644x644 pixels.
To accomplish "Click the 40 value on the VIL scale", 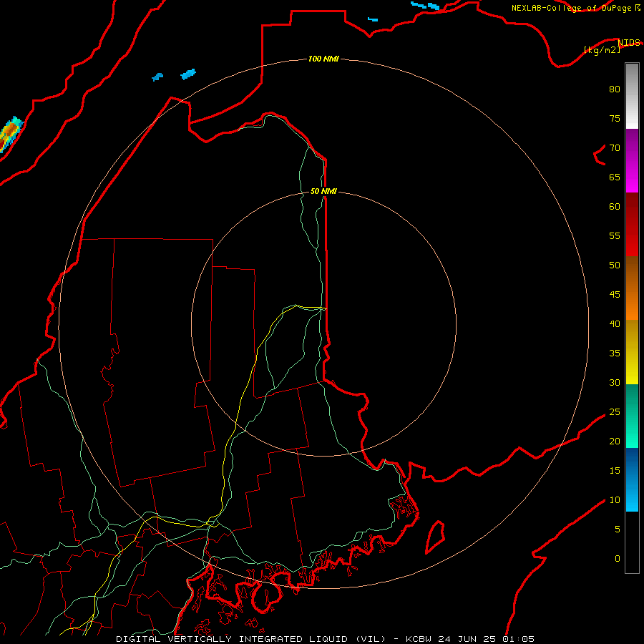I will coord(615,324).
